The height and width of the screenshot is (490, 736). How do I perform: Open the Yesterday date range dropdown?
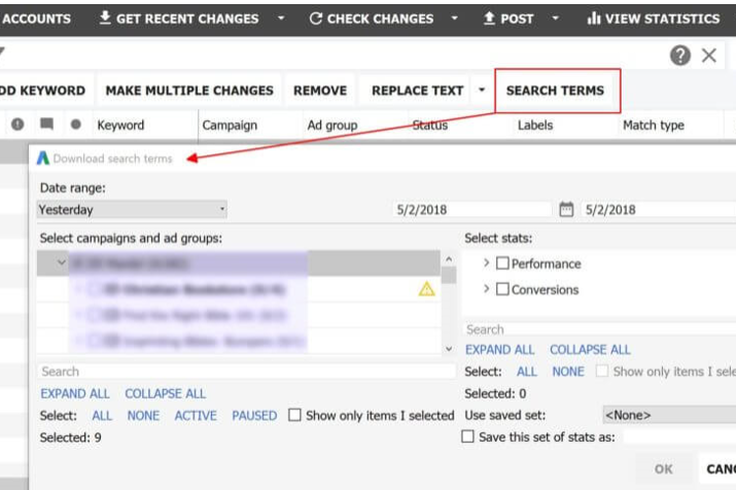pyautogui.click(x=132, y=209)
